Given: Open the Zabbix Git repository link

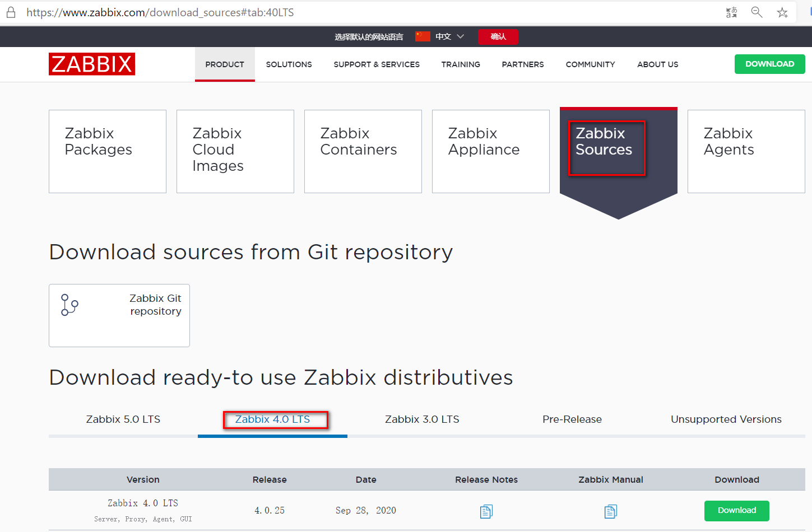Looking at the screenshot, I should coord(119,315).
